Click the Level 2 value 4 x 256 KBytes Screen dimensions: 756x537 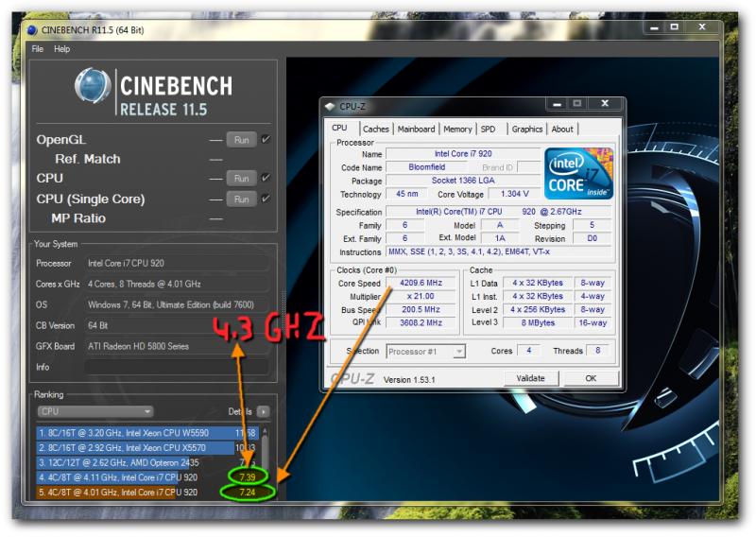point(538,309)
